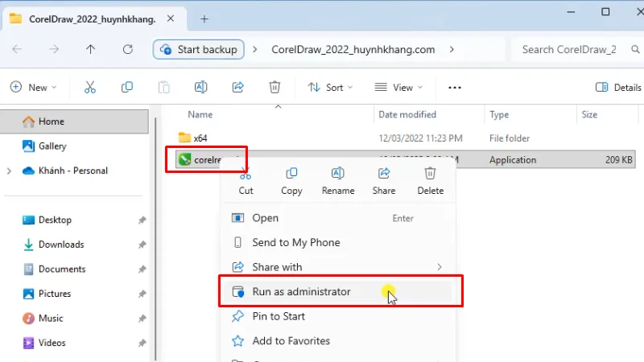Click the Start backup button
644x362 pixels.
click(x=199, y=49)
